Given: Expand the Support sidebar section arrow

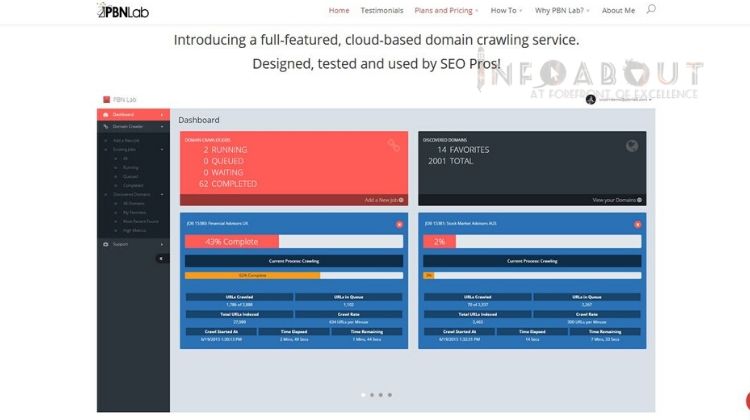Looking at the screenshot, I should click(162, 244).
